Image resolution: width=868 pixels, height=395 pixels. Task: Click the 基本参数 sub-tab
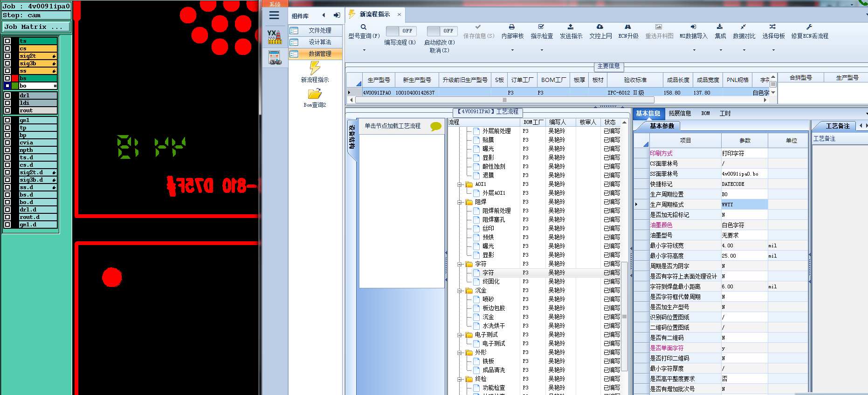pos(662,126)
